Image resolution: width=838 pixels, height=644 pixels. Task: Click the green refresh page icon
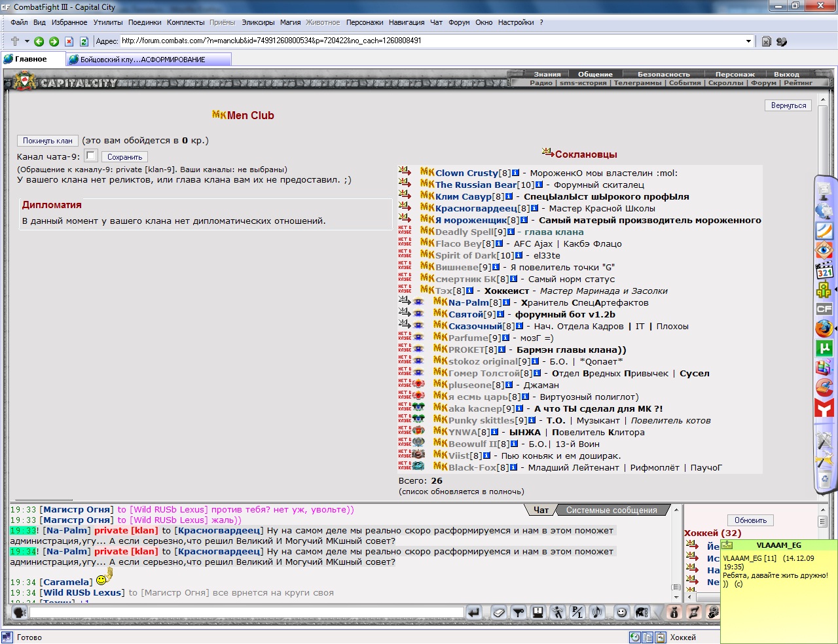(84, 41)
